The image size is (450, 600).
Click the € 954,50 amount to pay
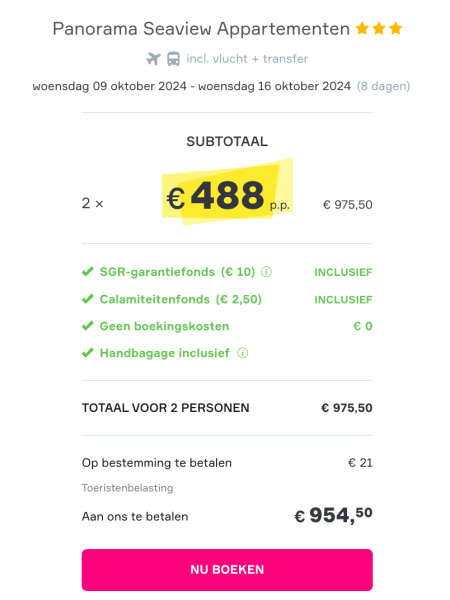coord(333,515)
